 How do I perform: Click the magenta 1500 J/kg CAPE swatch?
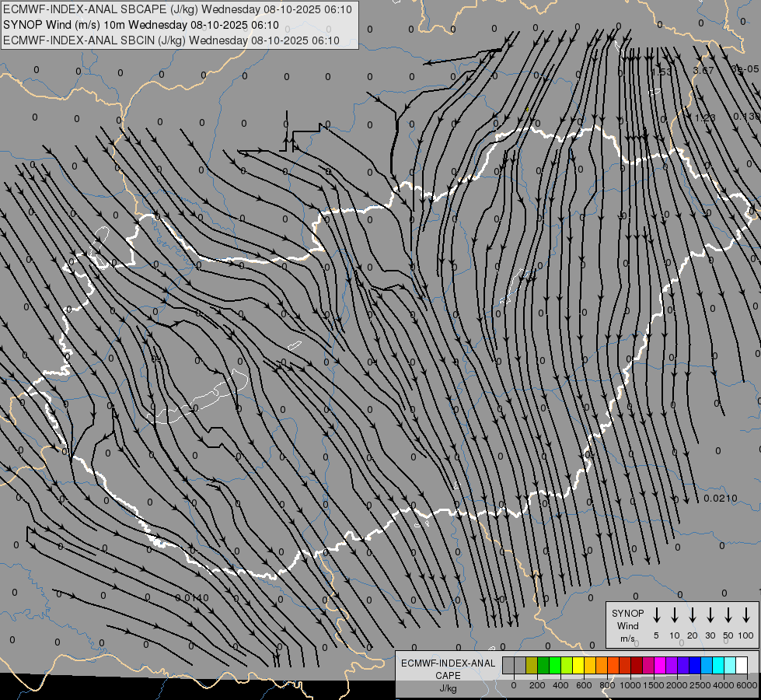coord(648,665)
